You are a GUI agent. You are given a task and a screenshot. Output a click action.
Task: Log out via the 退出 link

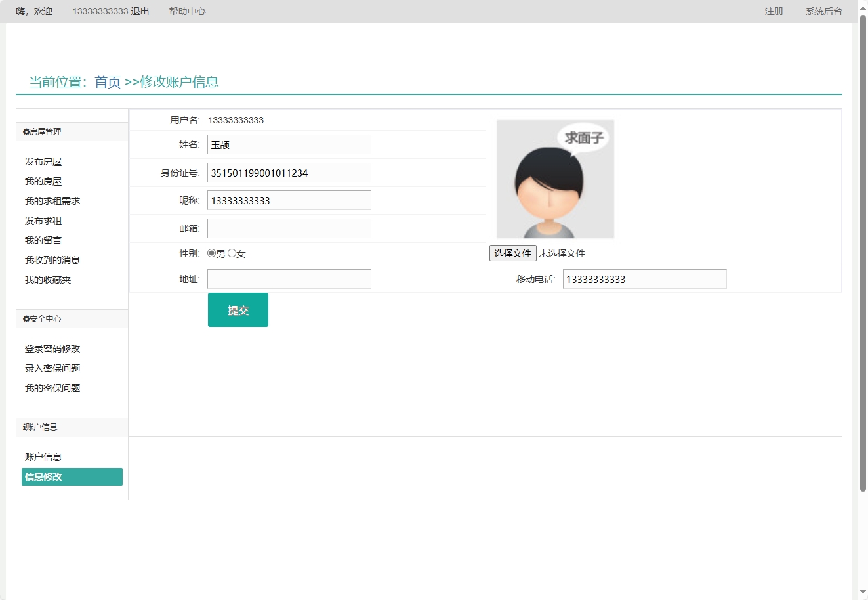click(x=140, y=11)
